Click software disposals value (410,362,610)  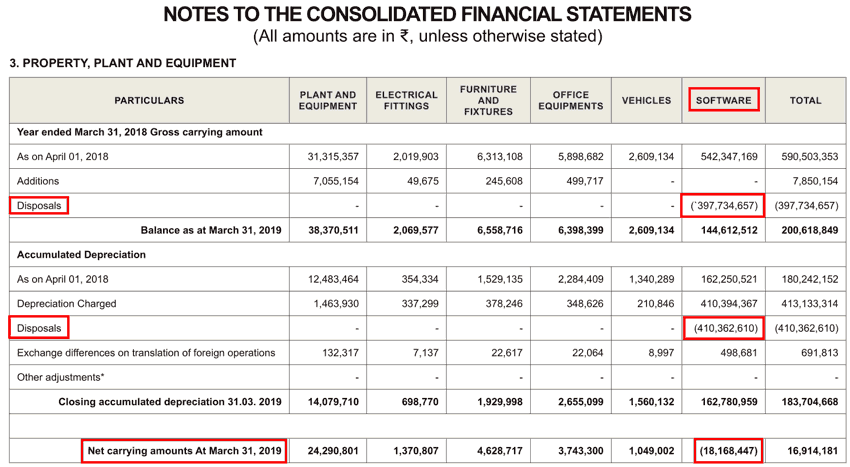[723, 328]
